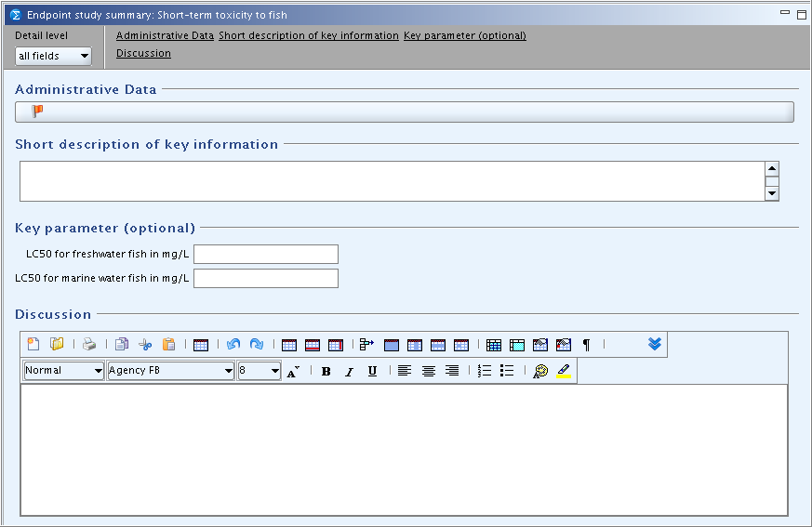812x527 pixels.
Task: Click the Open folder icon in Discussion toolbar
Action: click(57, 344)
